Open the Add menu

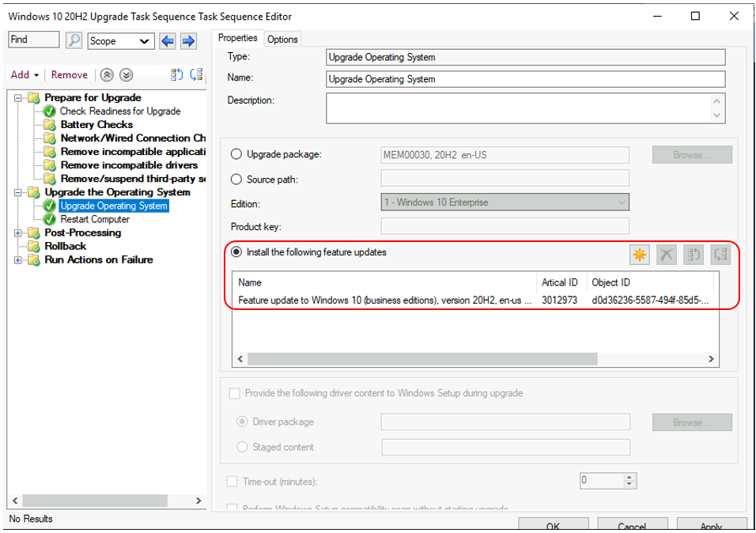tap(25, 75)
